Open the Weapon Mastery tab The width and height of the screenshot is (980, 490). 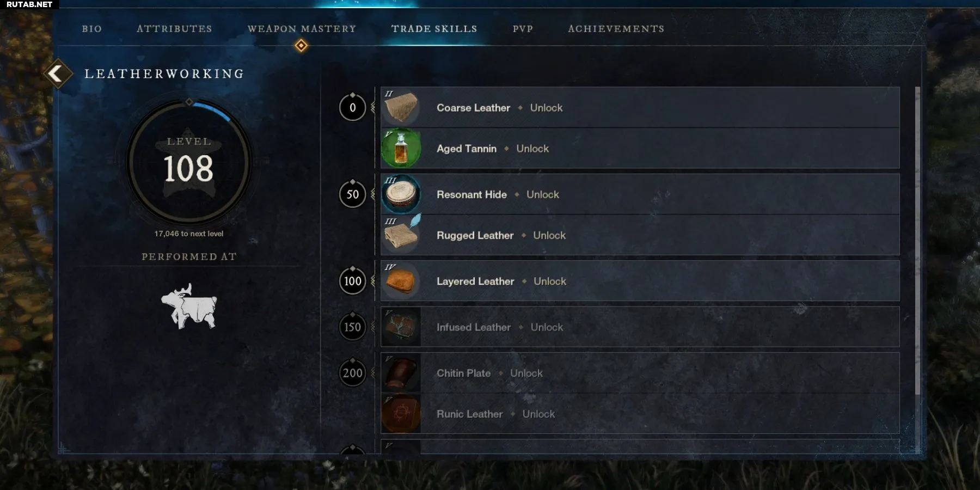click(302, 29)
